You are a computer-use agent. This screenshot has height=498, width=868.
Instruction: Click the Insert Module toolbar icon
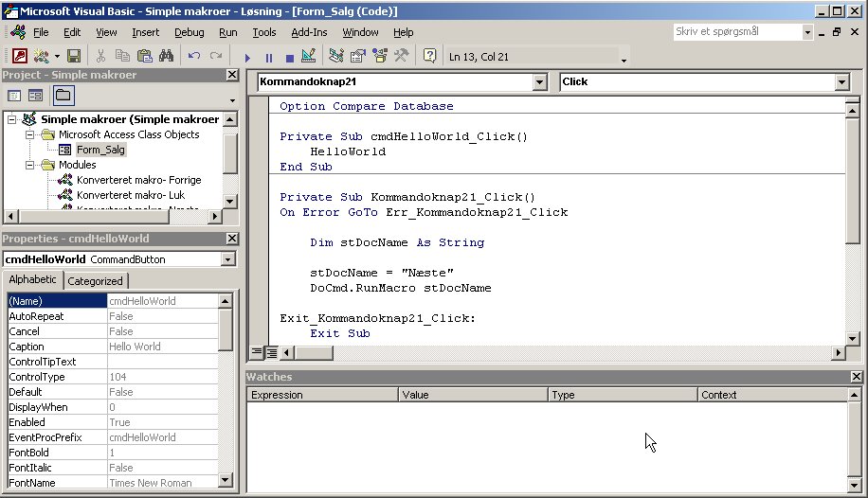41,56
